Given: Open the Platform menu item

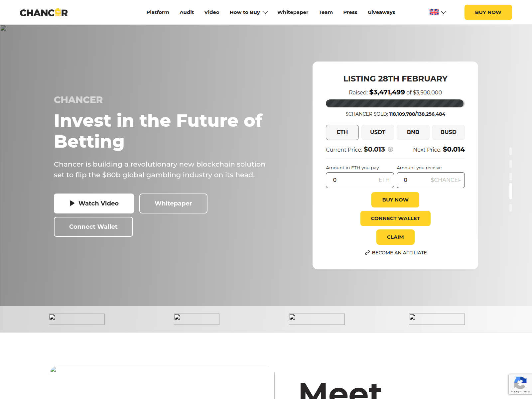Looking at the screenshot, I should coord(158,12).
